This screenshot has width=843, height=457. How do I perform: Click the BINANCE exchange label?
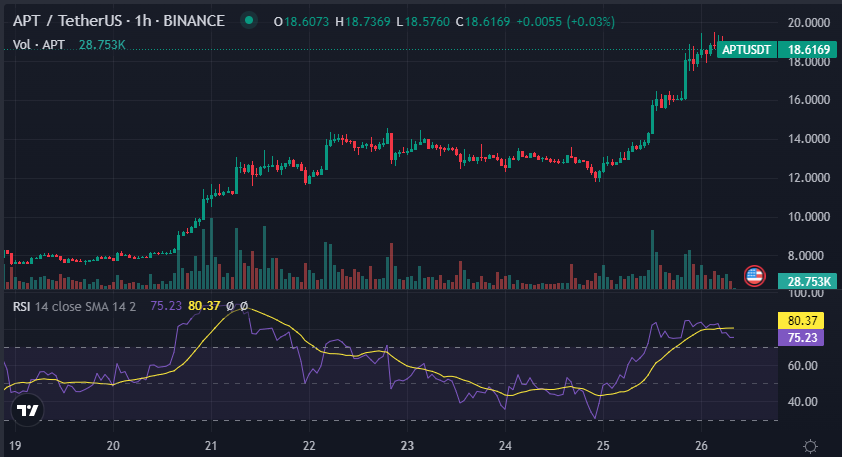[194, 21]
